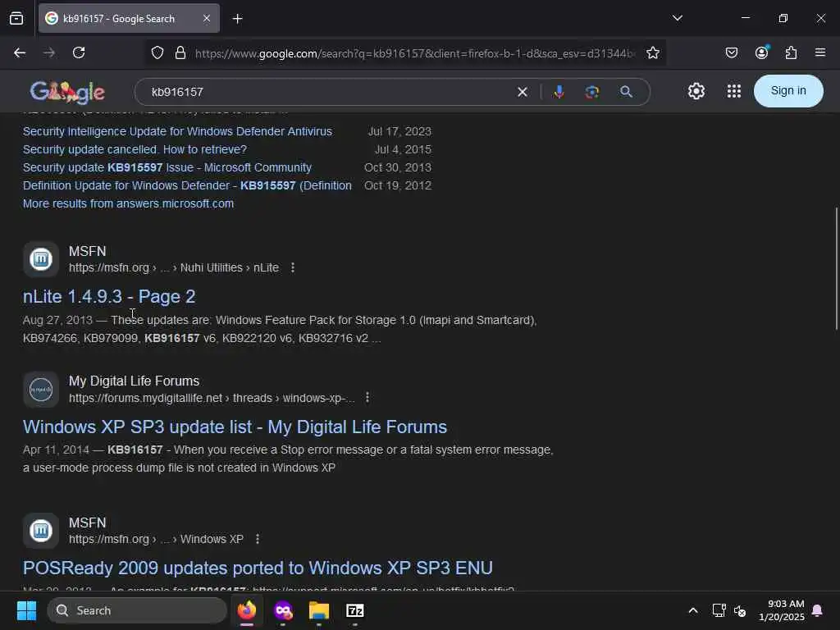The image size is (840, 630).
Task: Open a new tab with the plus button
Action: [237, 19]
